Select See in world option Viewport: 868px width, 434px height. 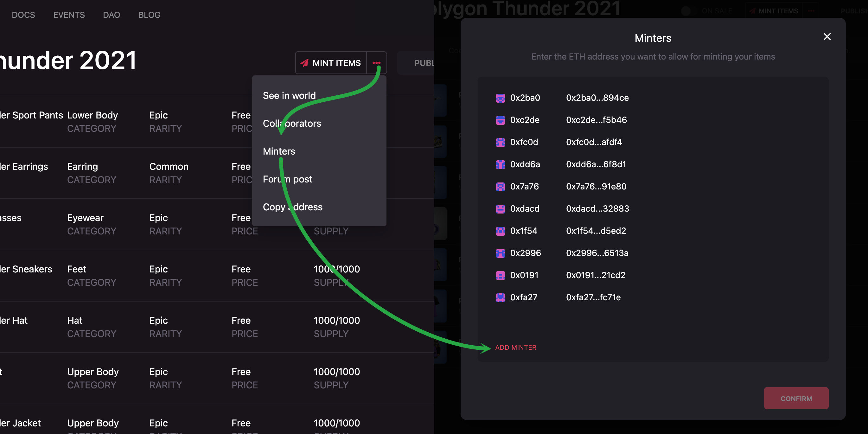289,96
